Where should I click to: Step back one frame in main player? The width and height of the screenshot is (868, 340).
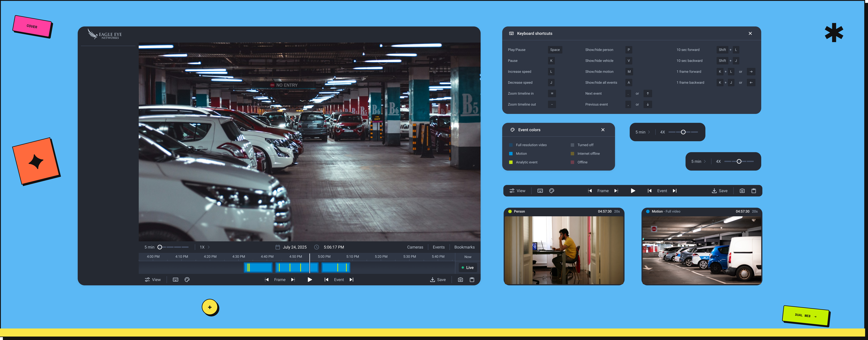pyautogui.click(x=267, y=280)
